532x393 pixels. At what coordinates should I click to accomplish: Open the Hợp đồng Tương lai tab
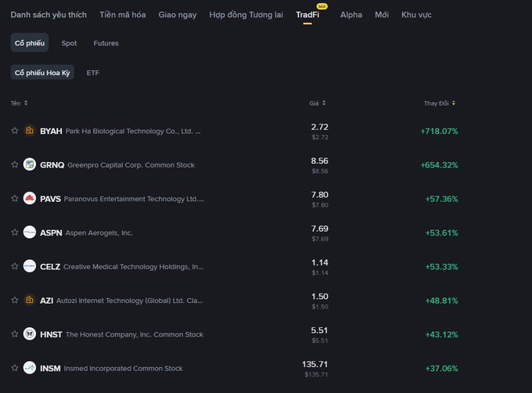tap(246, 15)
